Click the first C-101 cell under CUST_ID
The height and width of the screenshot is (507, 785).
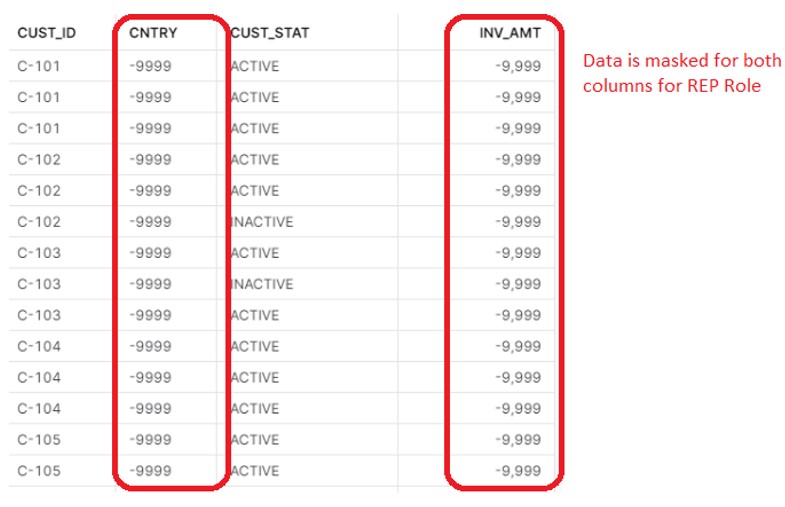pos(39,66)
